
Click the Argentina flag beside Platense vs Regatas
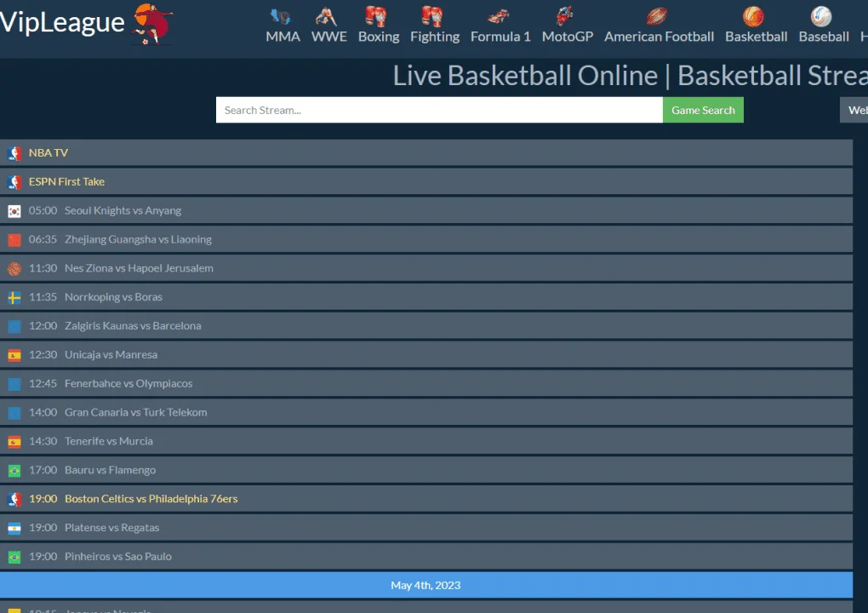pyautogui.click(x=14, y=528)
